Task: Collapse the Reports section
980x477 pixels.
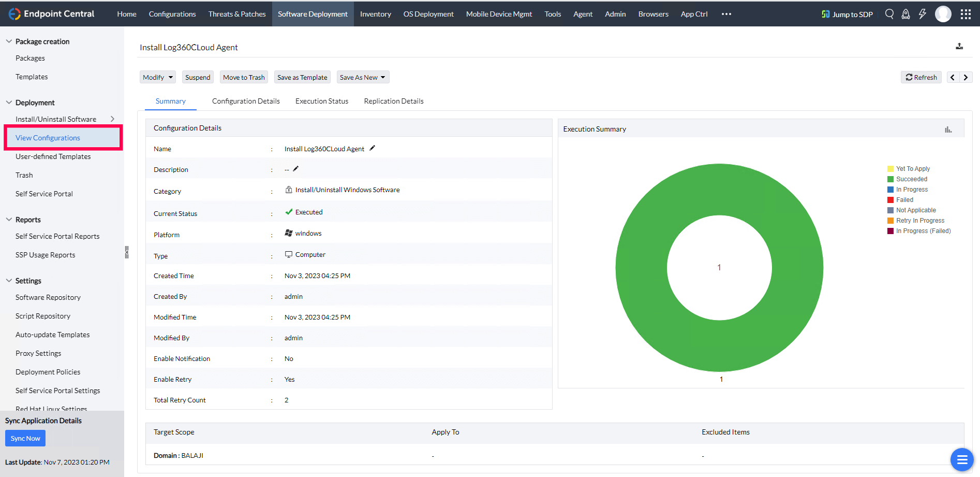Action: (x=9, y=220)
